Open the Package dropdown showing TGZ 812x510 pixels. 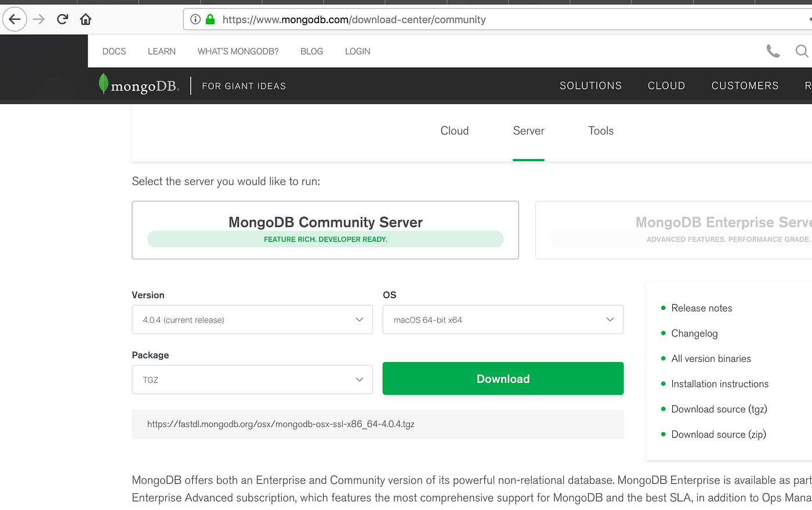[252, 379]
